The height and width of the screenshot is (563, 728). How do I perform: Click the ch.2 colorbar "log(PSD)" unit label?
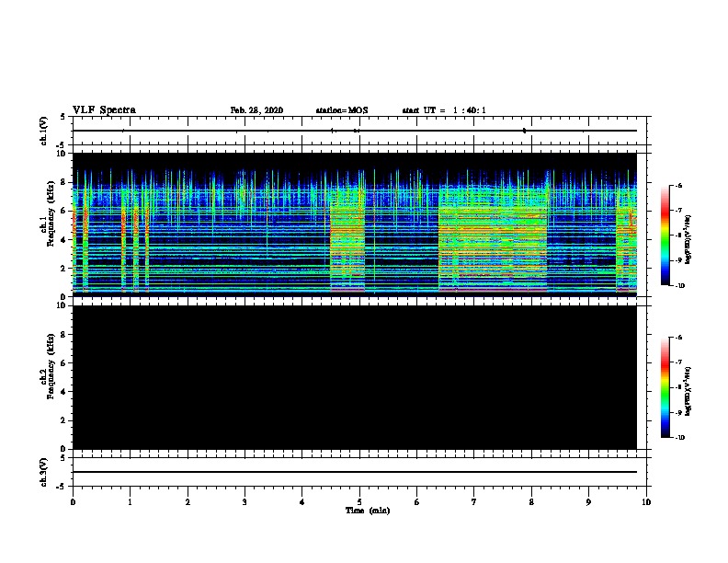(x=688, y=391)
